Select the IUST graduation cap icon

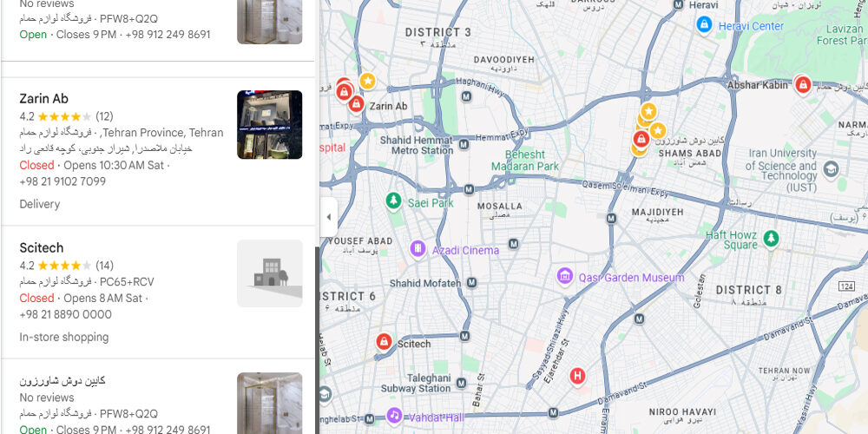click(x=831, y=169)
